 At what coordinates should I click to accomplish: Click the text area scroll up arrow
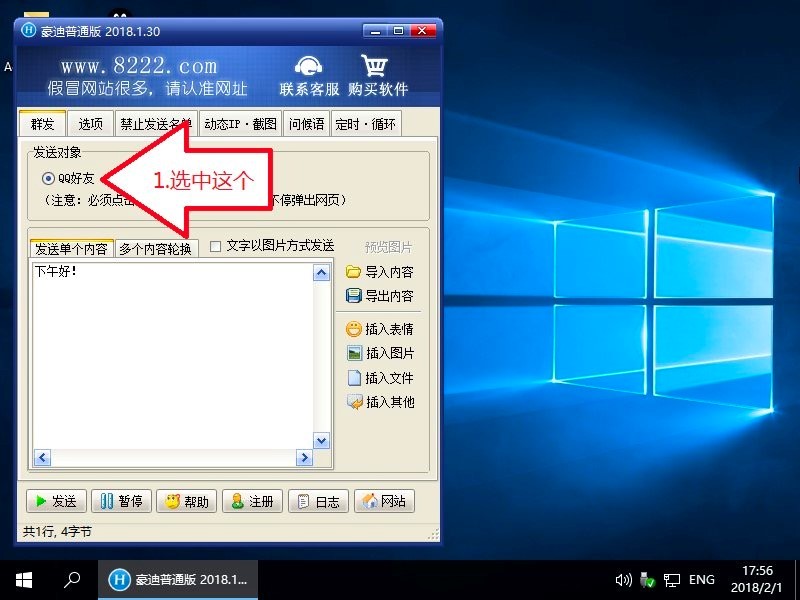pos(321,273)
